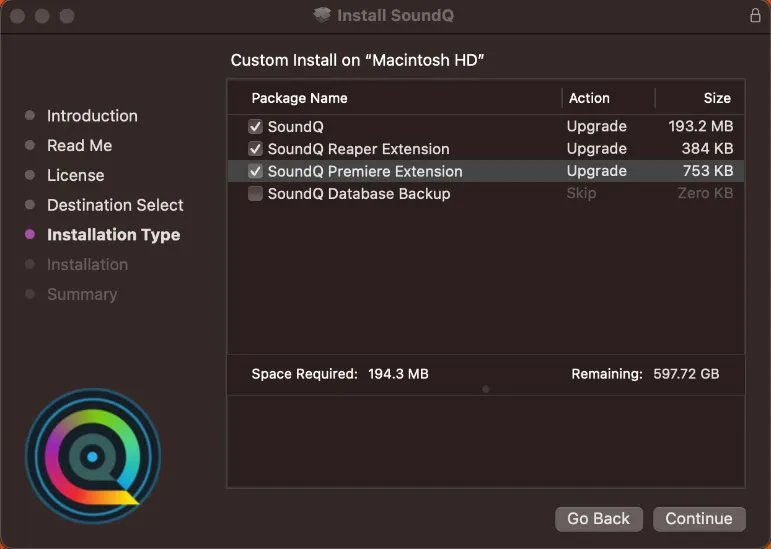Click the Size column header
The height and width of the screenshot is (549, 771).
click(716, 98)
